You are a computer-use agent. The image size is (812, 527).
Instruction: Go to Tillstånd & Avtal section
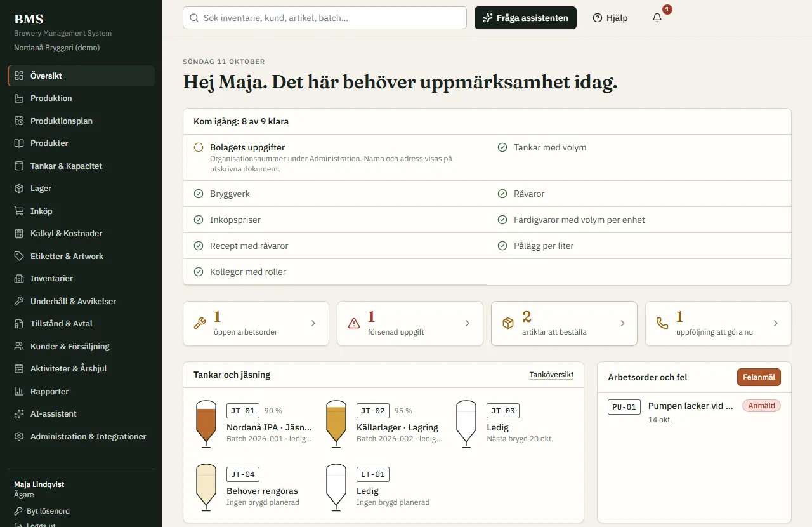pos(81,324)
